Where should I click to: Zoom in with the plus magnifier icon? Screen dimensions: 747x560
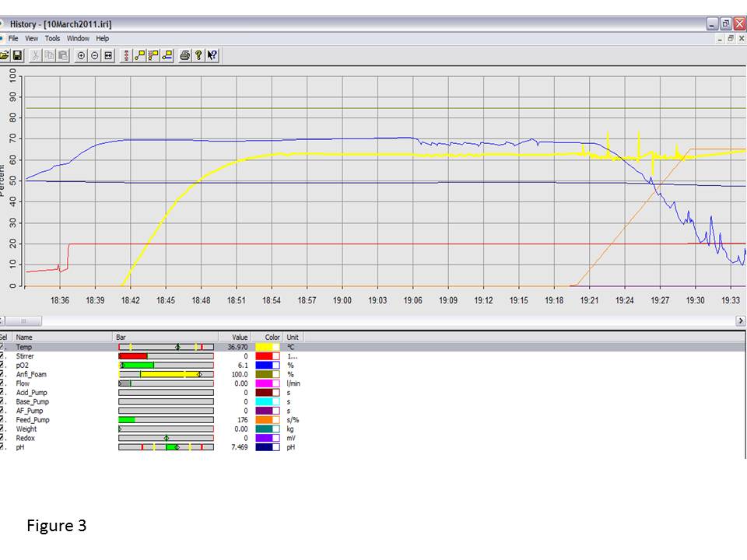[x=81, y=55]
